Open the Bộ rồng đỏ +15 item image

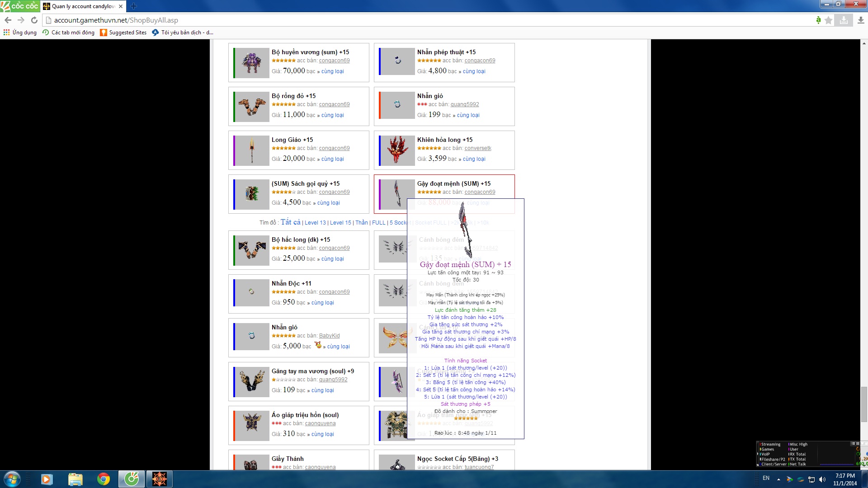coord(252,107)
